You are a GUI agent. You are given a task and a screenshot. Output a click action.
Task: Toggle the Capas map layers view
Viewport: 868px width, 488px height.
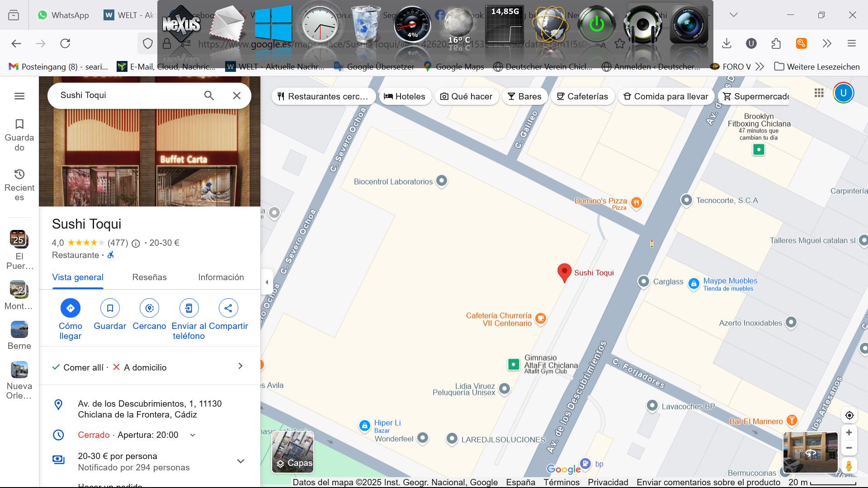(x=292, y=452)
